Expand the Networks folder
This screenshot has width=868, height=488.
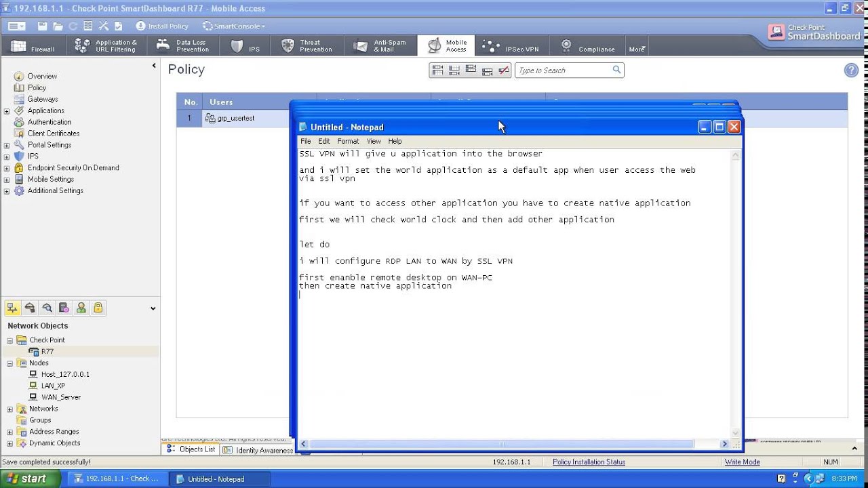10,409
